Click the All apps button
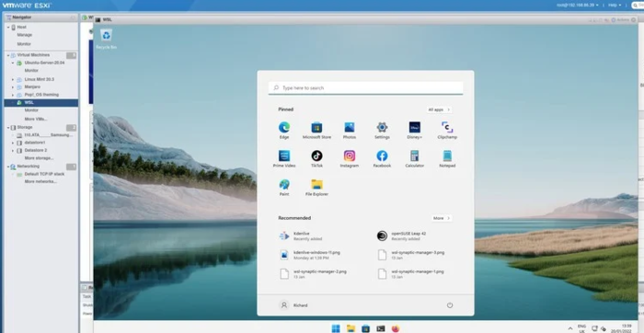 click(439, 109)
